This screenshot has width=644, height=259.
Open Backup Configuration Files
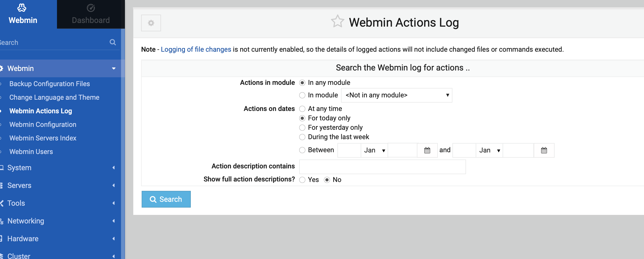50,84
